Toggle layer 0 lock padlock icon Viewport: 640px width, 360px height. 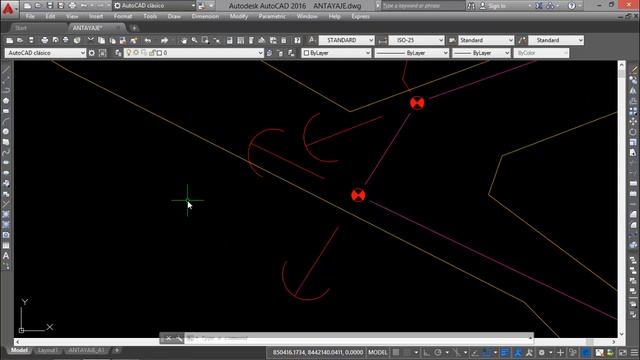(152, 53)
